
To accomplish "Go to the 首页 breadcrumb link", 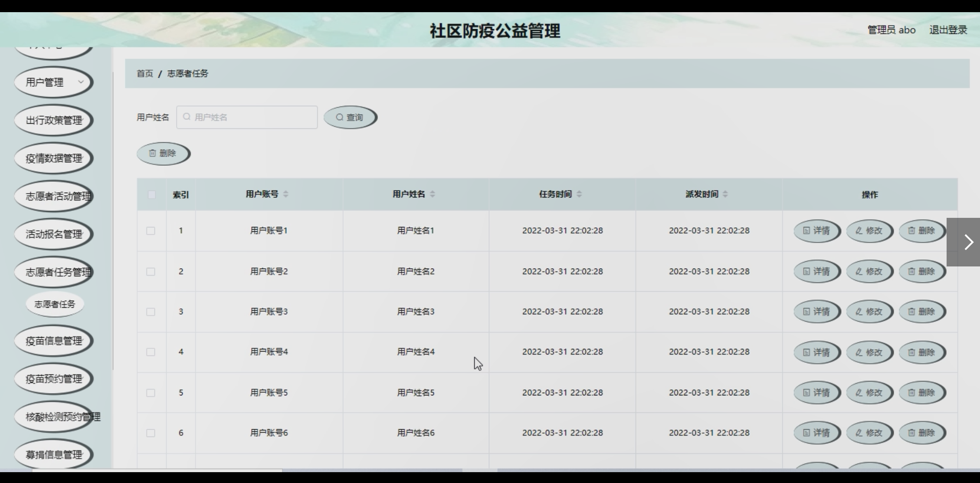I will [145, 74].
